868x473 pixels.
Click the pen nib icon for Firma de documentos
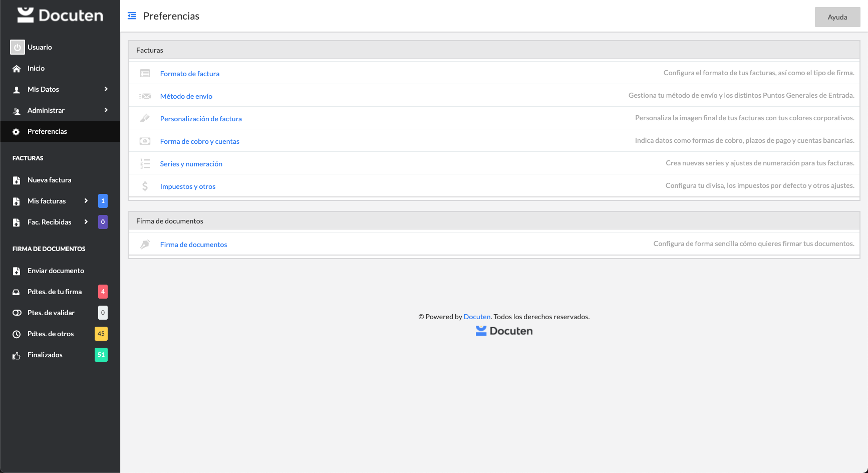click(145, 245)
